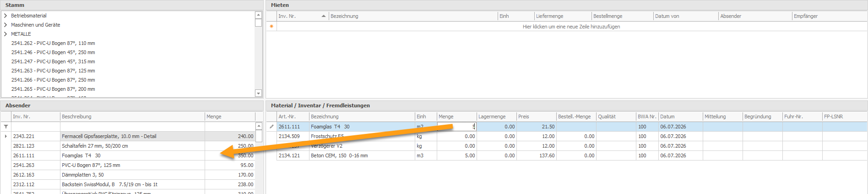Click 'Hier klicken um eine neue Zeile hinzuzufügen'
The width and height of the screenshot is (868, 194).
571,27
